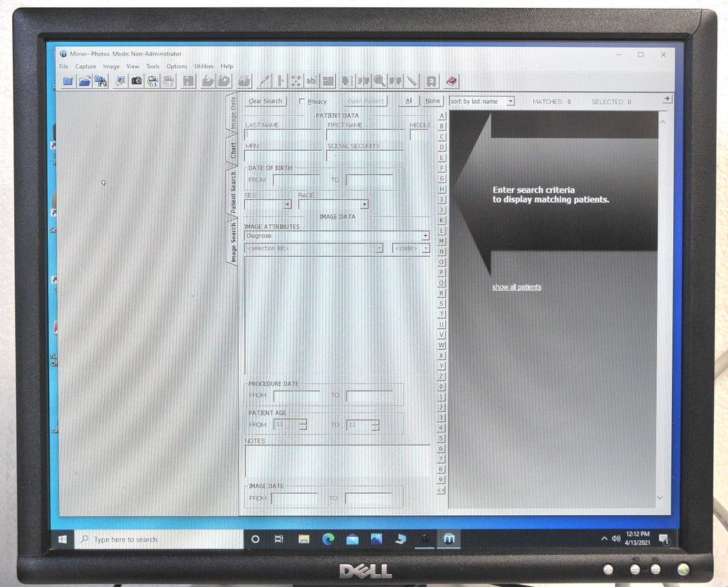
Task: Click the First Name input field
Action: (x=365, y=134)
